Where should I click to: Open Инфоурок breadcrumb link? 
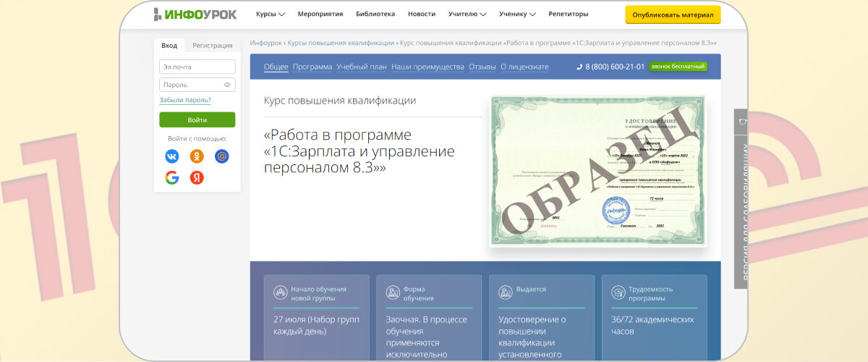pos(265,43)
